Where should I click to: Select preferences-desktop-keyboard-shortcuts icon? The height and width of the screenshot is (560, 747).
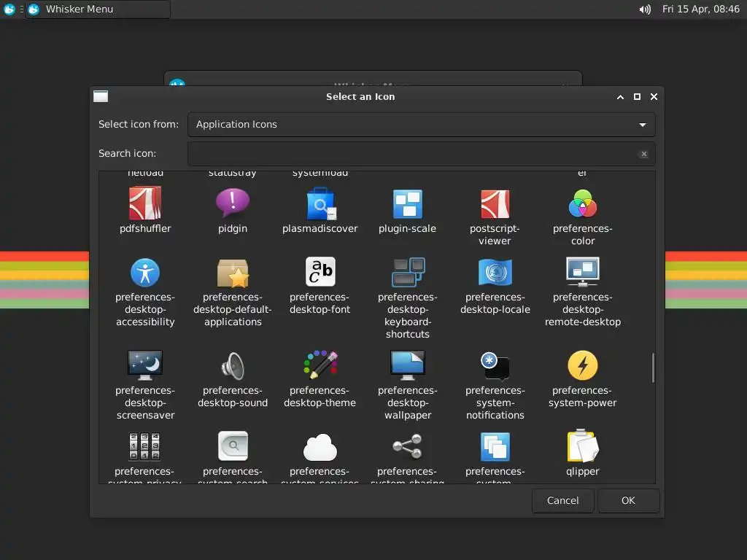pyautogui.click(x=408, y=273)
